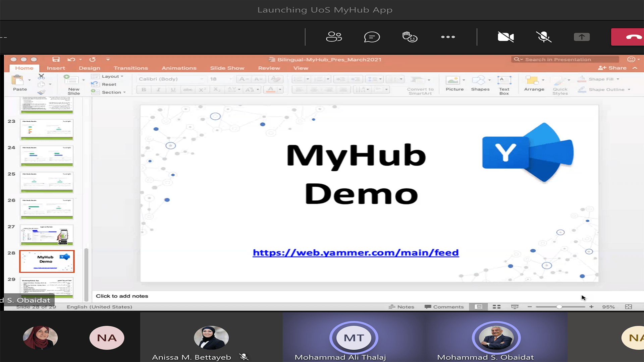Screen dimensions: 644x362
Task: Switch to Slide Sorter view icon
Action: [x=496, y=307]
